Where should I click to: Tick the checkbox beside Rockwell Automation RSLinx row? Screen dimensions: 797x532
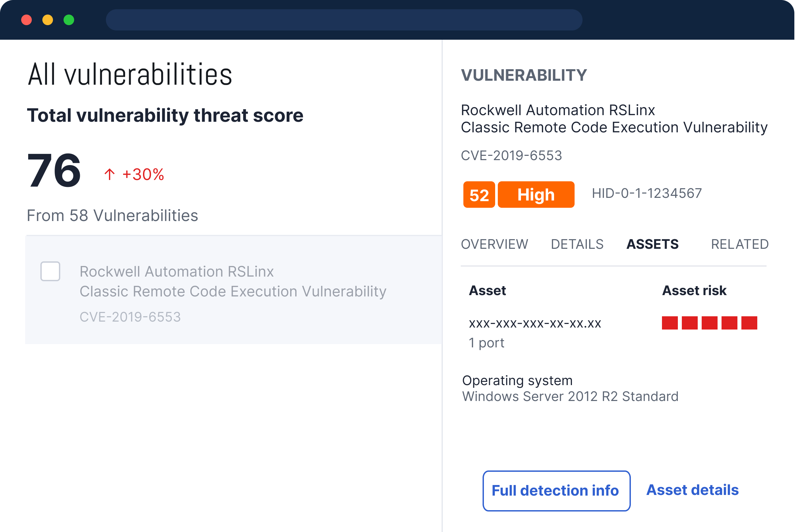pyautogui.click(x=50, y=271)
